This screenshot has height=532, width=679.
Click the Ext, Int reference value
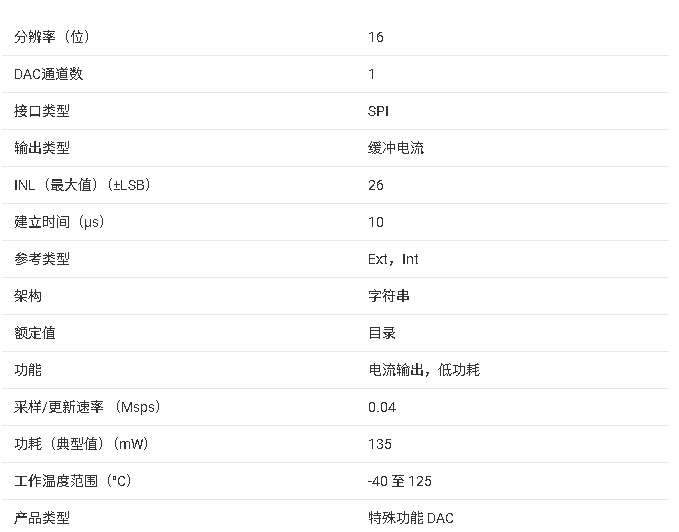393,259
